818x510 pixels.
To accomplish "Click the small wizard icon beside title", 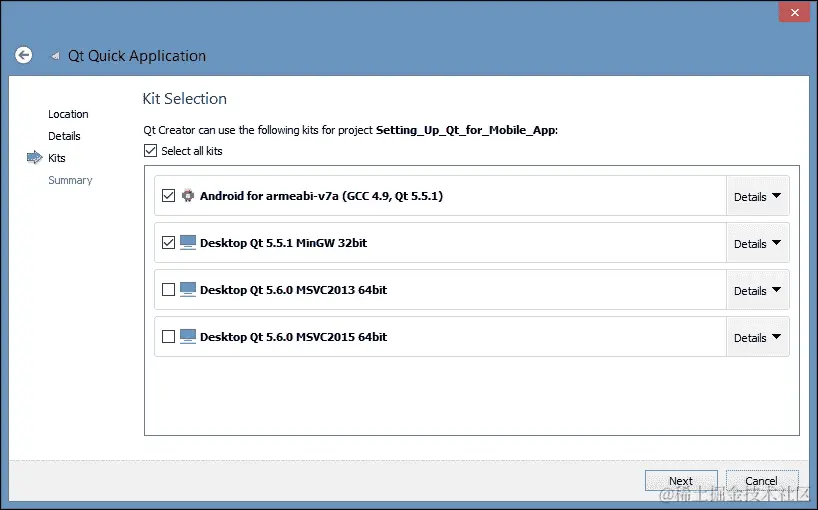I will click(x=55, y=57).
